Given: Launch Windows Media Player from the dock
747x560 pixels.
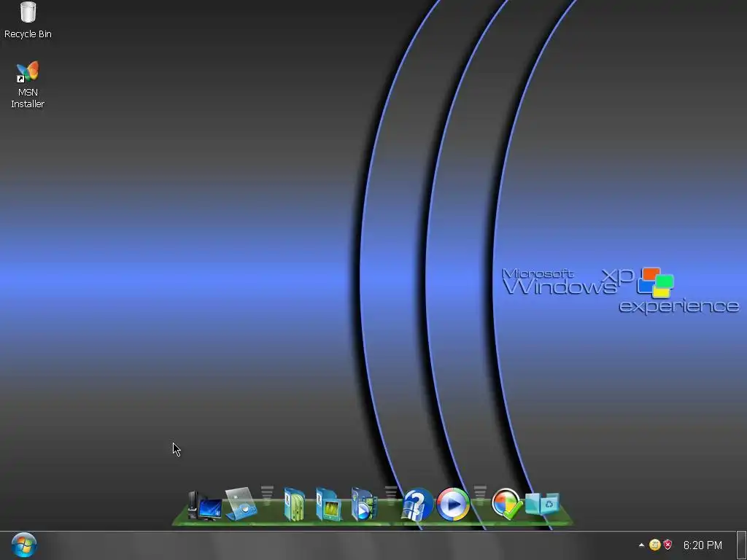Looking at the screenshot, I should [453, 504].
